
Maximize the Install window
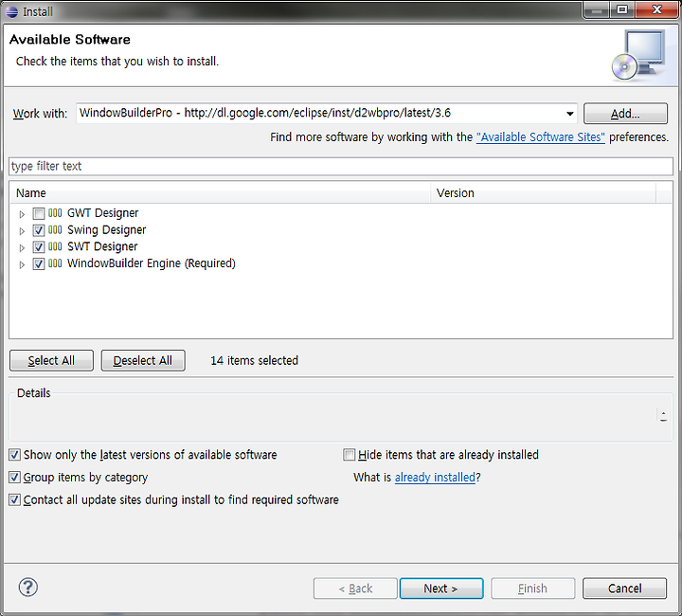622,9
